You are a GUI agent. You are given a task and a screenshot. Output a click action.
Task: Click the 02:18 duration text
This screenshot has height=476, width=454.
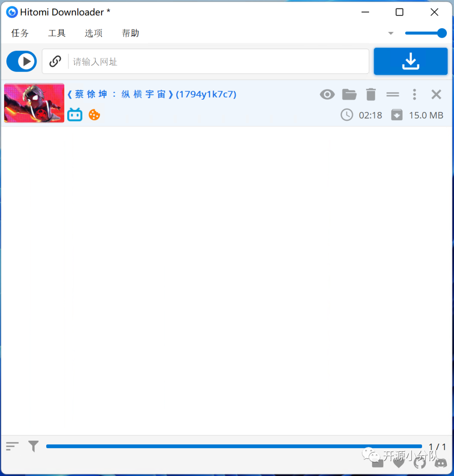pyautogui.click(x=370, y=115)
